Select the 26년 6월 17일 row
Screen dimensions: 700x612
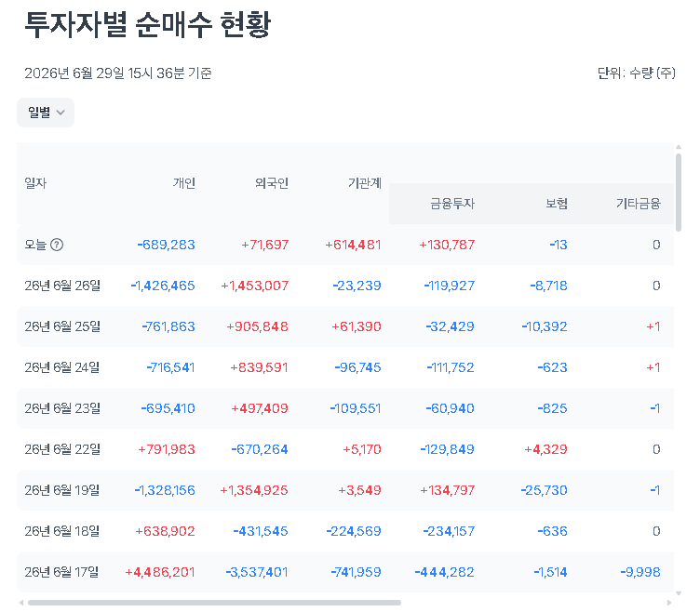(x=345, y=572)
